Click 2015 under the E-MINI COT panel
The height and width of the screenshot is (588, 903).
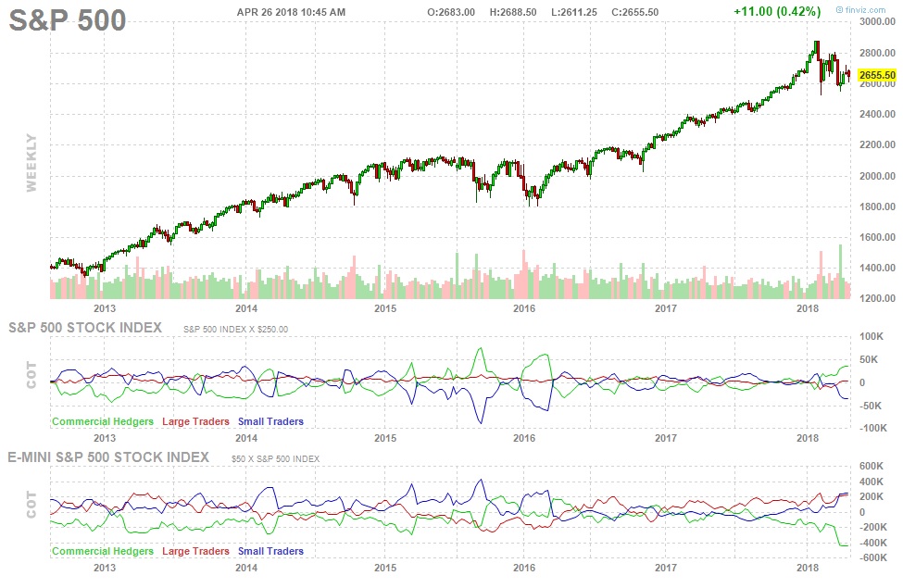coord(385,568)
